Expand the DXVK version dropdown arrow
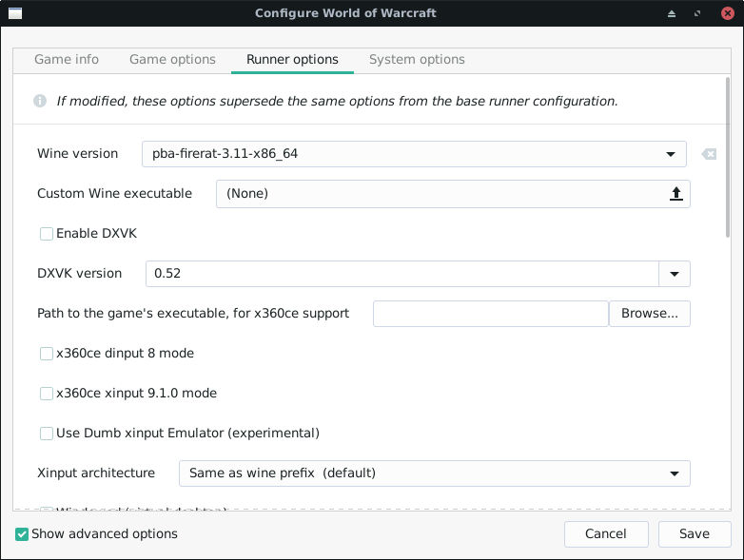744x560 pixels. (x=675, y=274)
